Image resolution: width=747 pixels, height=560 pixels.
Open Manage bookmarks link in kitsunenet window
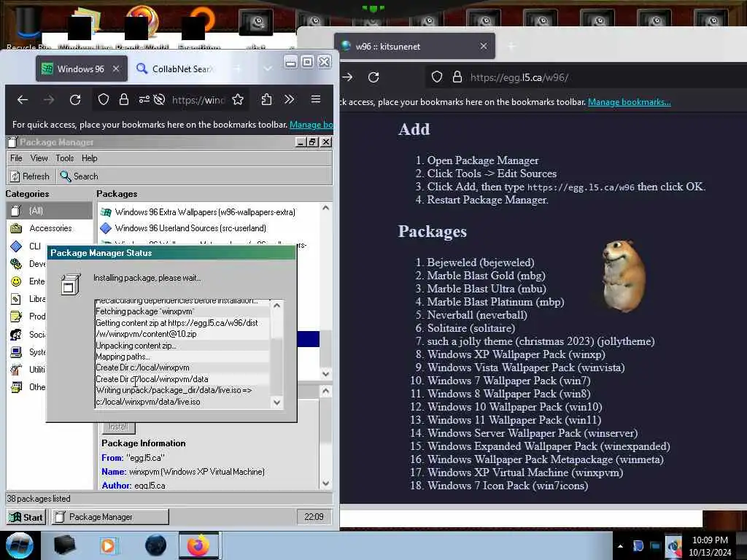[629, 102]
